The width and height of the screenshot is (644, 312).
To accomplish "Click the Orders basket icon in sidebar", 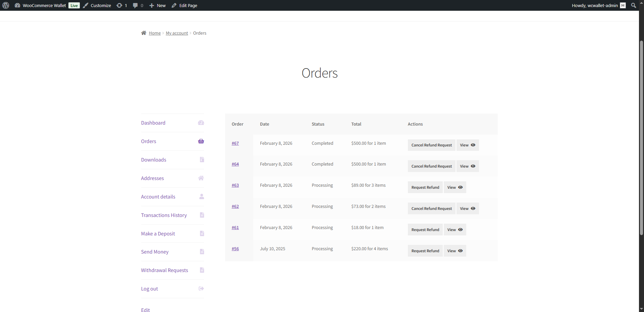I will 201,141.
